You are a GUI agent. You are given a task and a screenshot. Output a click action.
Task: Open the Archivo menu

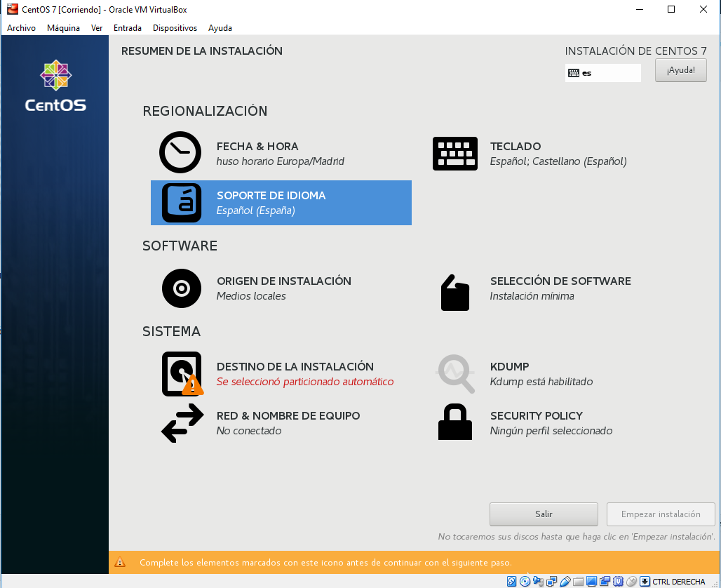21,28
